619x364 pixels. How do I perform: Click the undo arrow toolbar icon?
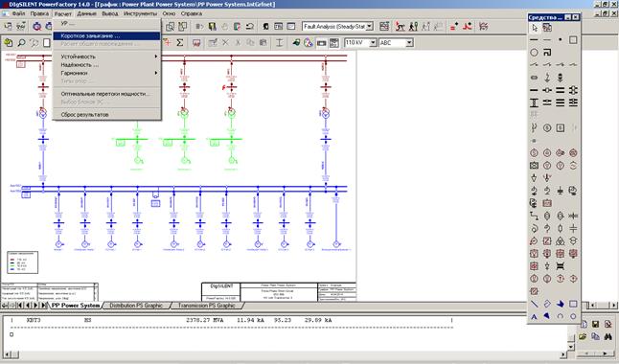point(249,27)
